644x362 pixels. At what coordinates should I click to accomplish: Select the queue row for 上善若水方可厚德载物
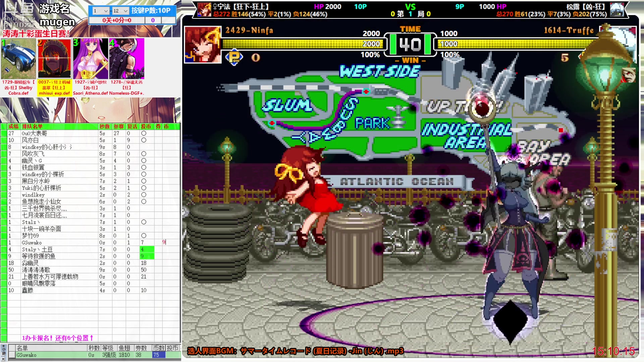[x=91, y=277]
